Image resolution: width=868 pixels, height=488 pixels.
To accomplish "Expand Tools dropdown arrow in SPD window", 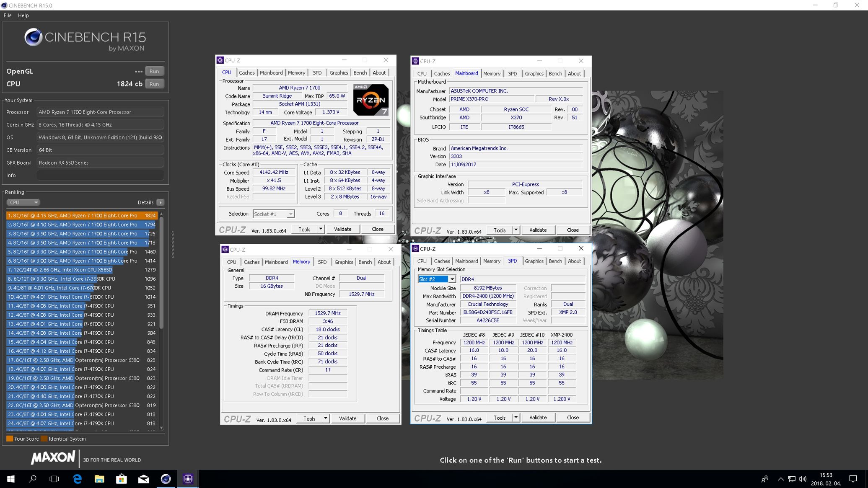I will coord(516,418).
